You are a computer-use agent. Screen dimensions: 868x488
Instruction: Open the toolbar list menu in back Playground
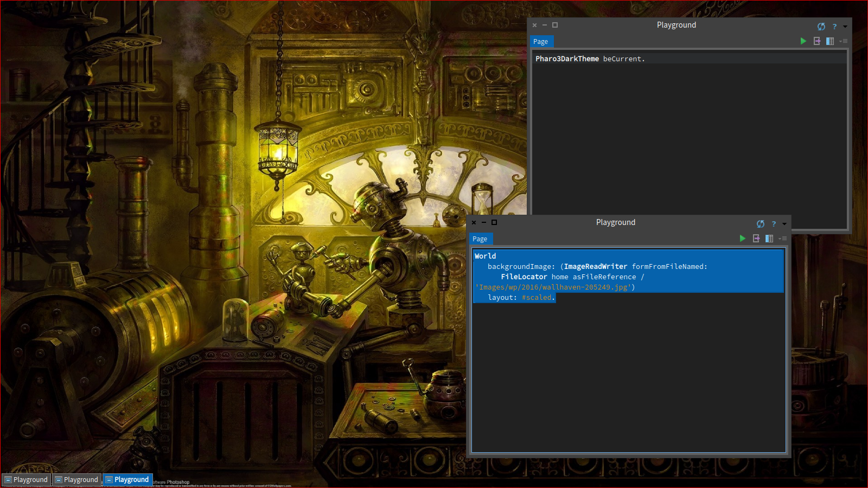(x=843, y=41)
